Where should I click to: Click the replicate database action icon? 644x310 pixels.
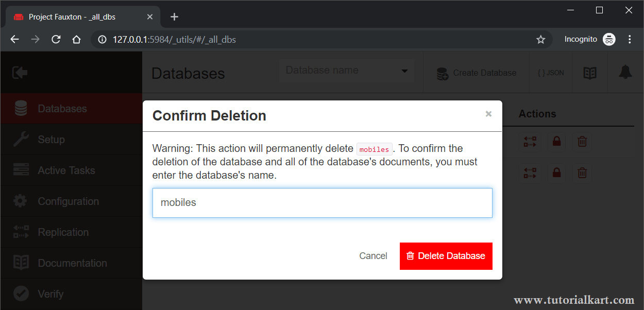530,142
